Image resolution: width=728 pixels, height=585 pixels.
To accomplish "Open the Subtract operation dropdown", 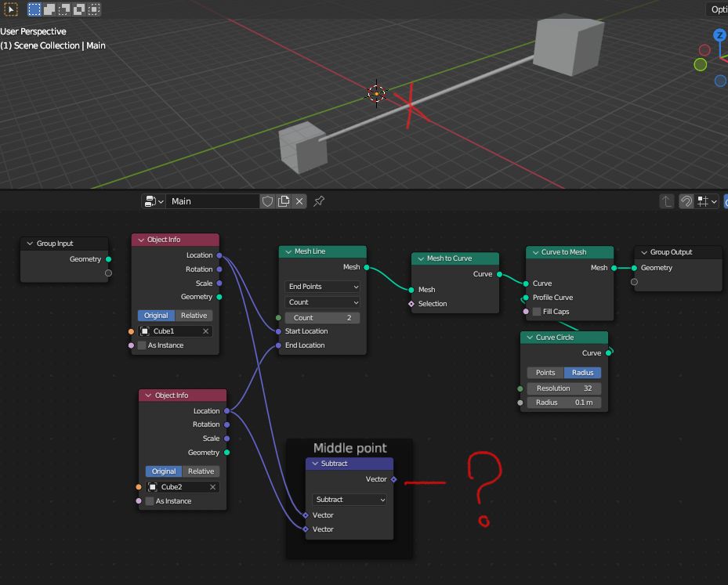I will coord(350,500).
